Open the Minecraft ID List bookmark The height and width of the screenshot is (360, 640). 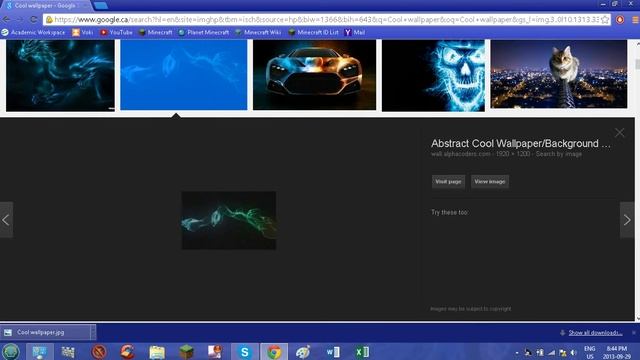click(313, 32)
